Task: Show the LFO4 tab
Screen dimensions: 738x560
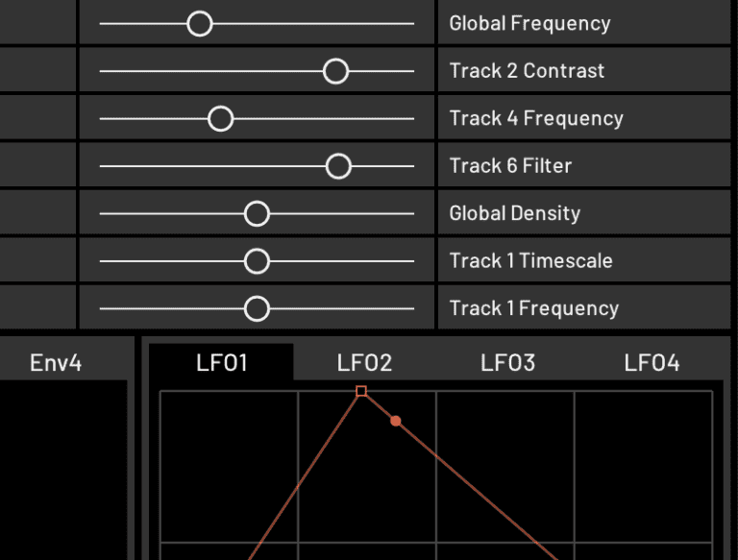Action: (x=652, y=362)
